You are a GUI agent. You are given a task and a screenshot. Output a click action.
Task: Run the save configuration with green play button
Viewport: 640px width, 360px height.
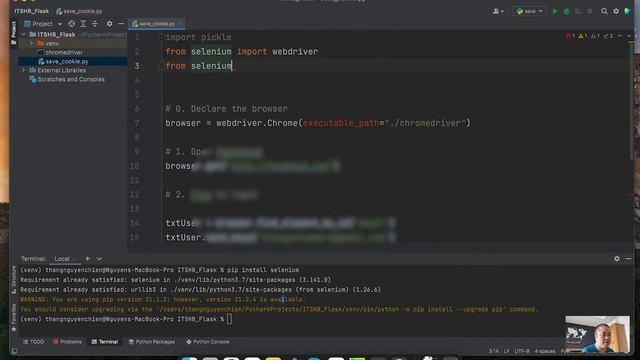pos(554,11)
